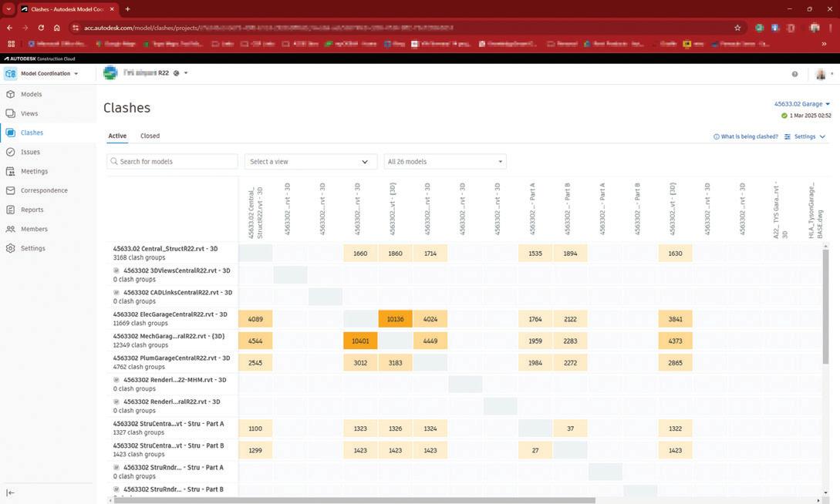The image size is (840, 504).
Task: Open the browser tab search dropdown
Action: tap(8, 9)
